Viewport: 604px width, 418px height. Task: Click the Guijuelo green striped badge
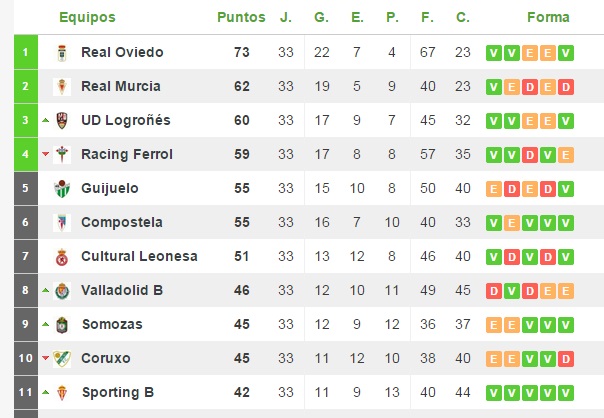tap(62, 189)
